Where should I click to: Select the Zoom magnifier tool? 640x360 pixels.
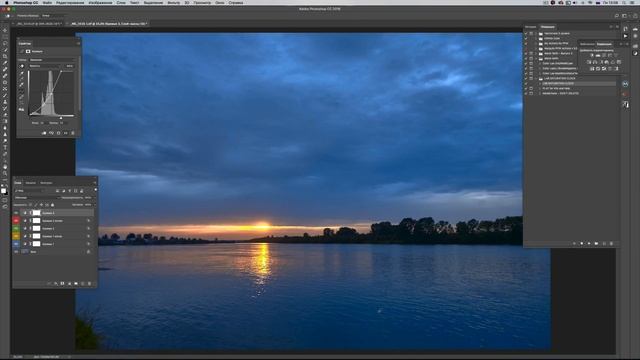point(5,173)
